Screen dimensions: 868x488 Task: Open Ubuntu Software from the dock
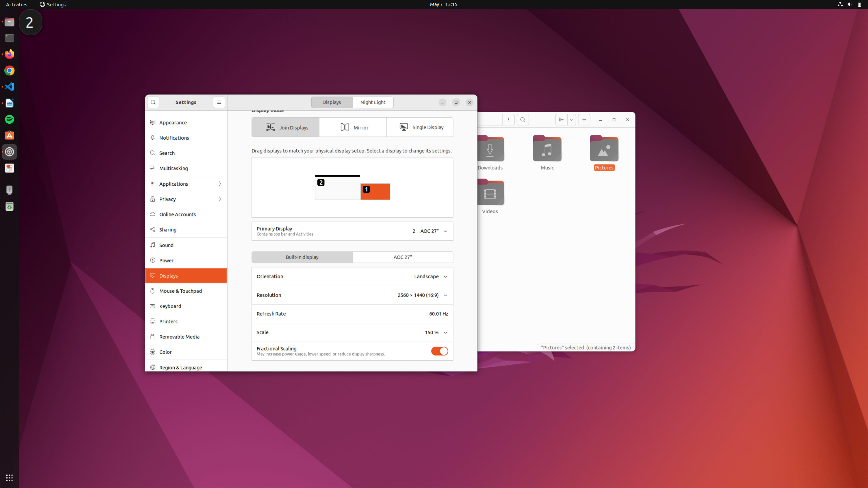(x=10, y=135)
